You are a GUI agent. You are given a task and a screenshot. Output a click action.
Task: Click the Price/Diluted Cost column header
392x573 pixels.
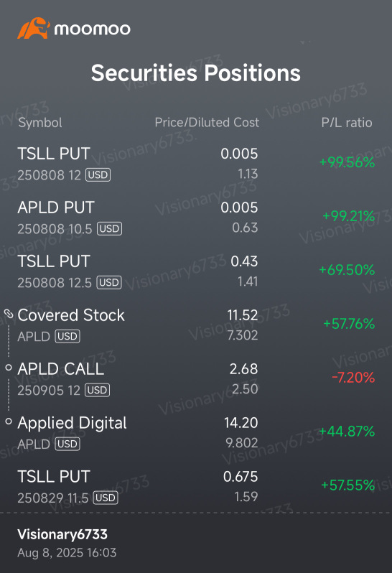[x=207, y=122]
